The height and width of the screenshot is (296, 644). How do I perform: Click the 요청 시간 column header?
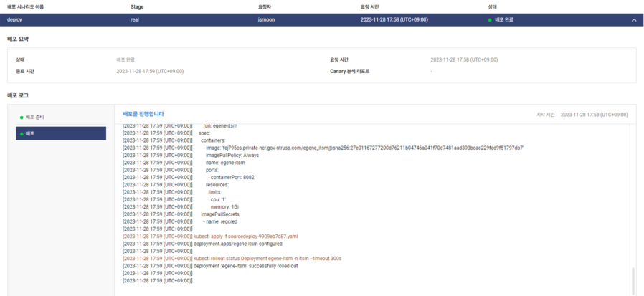coord(374,6)
